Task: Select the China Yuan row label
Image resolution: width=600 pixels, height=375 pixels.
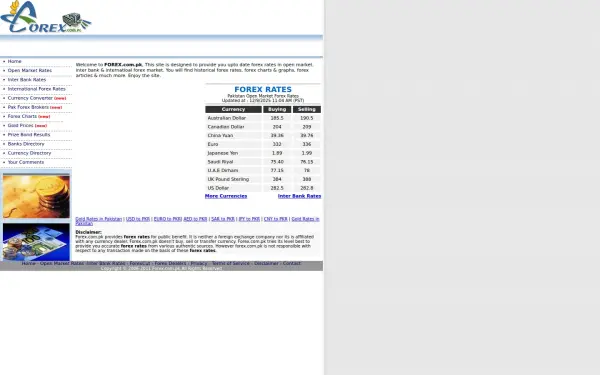Action: 220,135
